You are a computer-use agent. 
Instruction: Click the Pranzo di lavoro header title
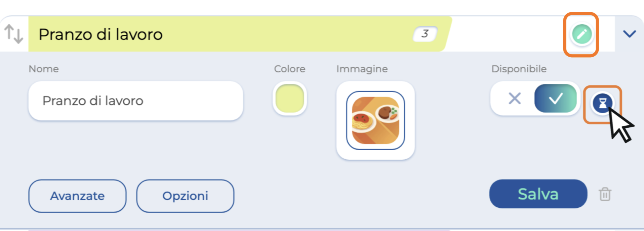(x=100, y=34)
